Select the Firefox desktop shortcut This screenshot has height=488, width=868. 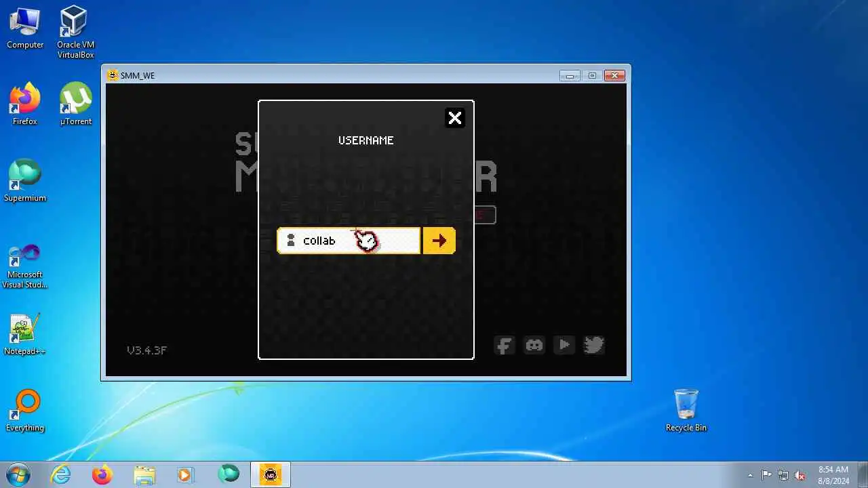tap(25, 104)
